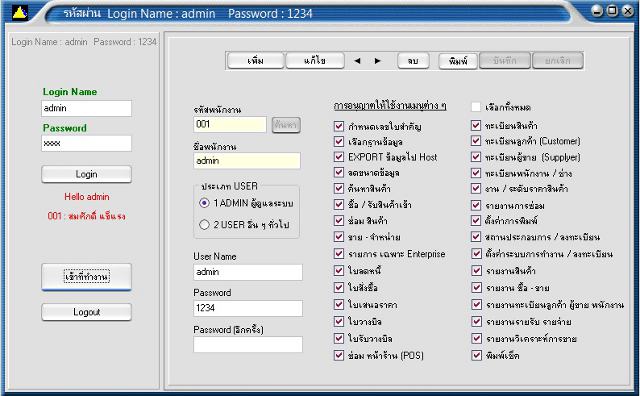Toggle the Supplyer registry checkbox

(x=476, y=157)
